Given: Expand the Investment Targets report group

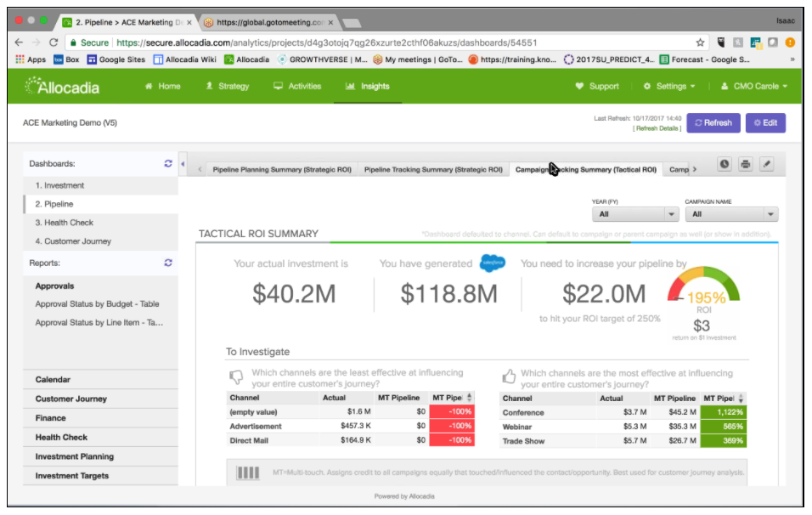Looking at the screenshot, I should pos(101,476).
